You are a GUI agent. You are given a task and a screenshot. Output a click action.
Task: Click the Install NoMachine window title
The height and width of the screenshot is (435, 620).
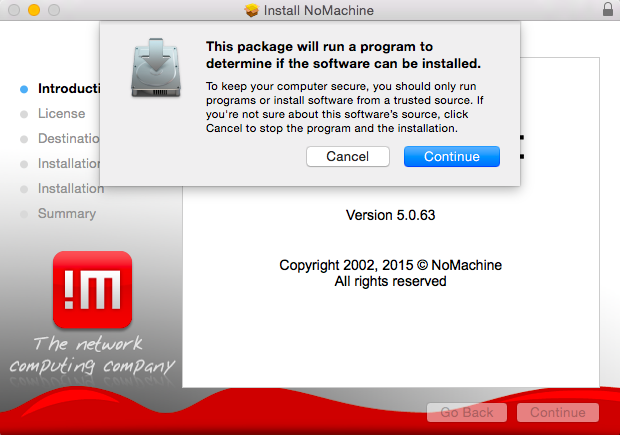coord(319,10)
